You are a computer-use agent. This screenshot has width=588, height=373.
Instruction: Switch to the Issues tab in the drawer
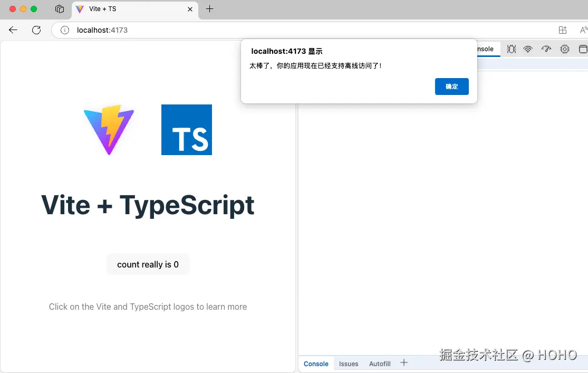[x=349, y=364]
